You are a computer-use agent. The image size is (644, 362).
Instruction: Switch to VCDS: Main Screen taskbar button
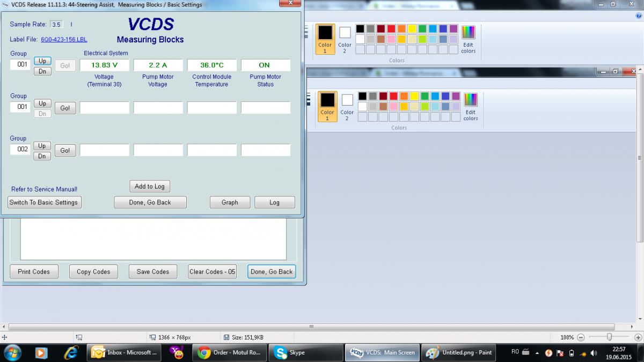tap(382, 352)
